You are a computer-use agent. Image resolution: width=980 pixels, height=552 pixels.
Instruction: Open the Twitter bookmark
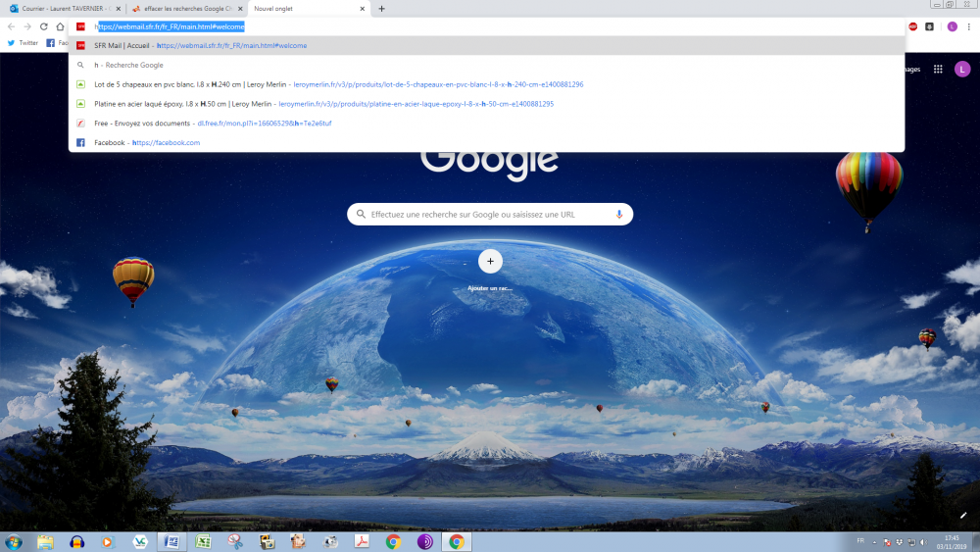click(x=23, y=43)
